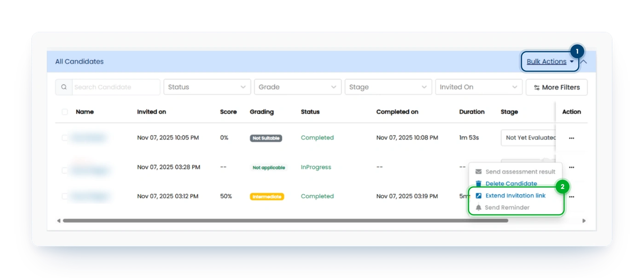Tick the checkbox for the 03:12 PM candidate
644x278 pixels.
[x=65, y=196]
